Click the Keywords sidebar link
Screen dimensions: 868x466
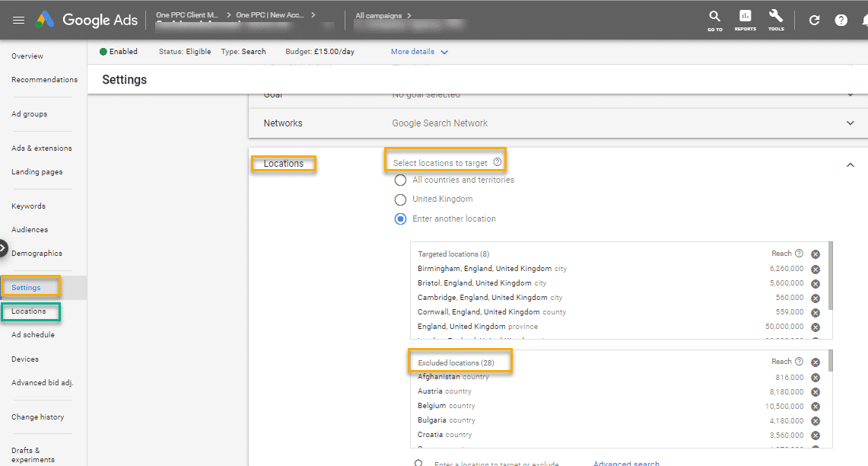[28, 206]
